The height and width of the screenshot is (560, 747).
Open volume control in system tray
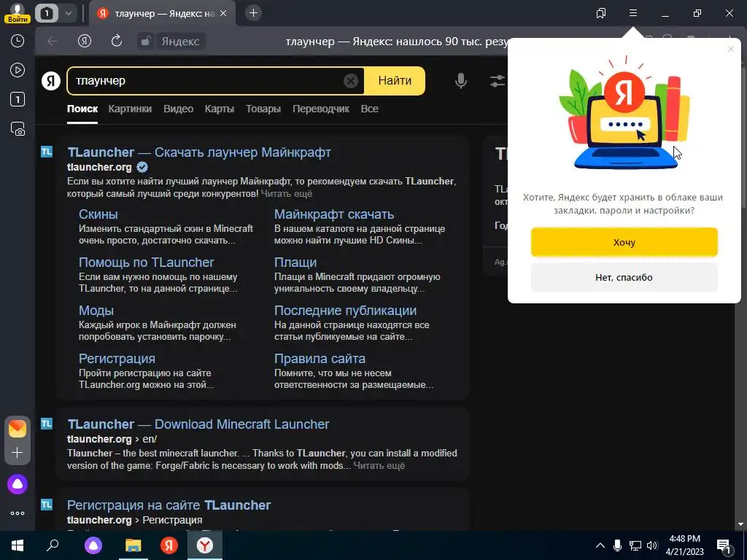652,545
